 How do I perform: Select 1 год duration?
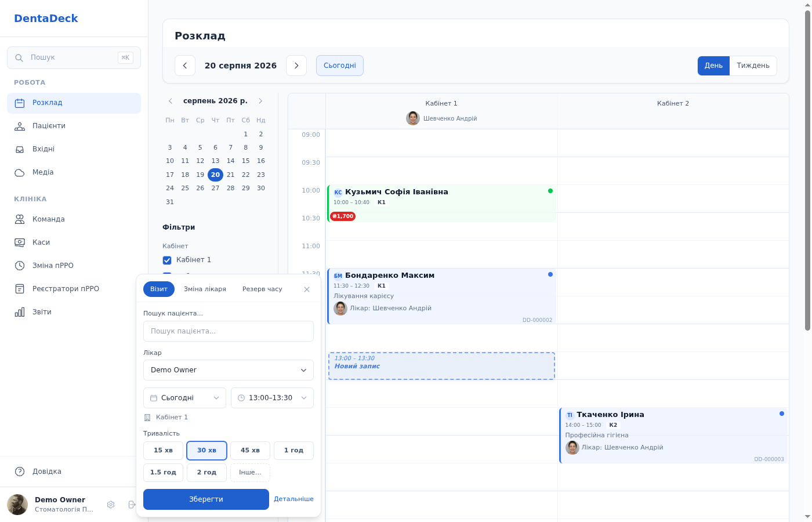pyautogui.click(x=293, y=451)
